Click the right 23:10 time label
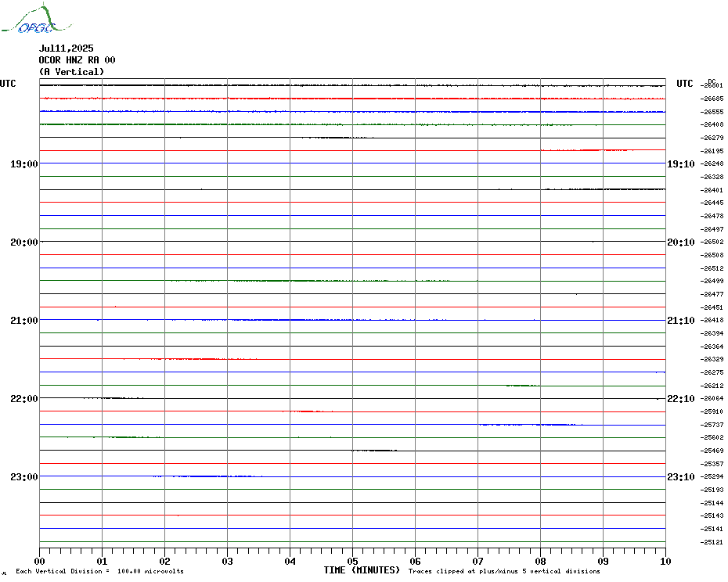The image size is (728, 582). (x=681, y=476)
